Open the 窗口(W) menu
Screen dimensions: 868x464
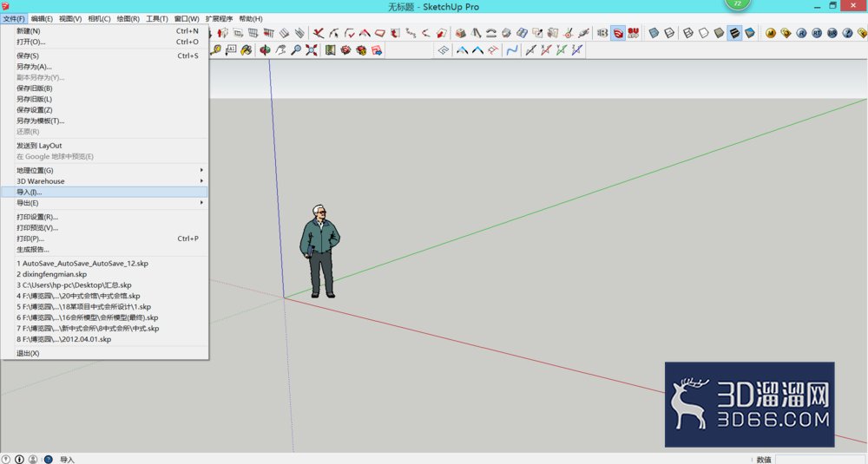tap(187, 19)
